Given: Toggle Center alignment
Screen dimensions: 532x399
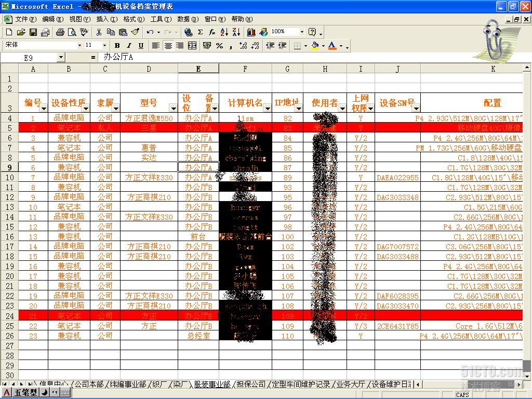Looking at the screenshot, I should [x=168, y=46].
